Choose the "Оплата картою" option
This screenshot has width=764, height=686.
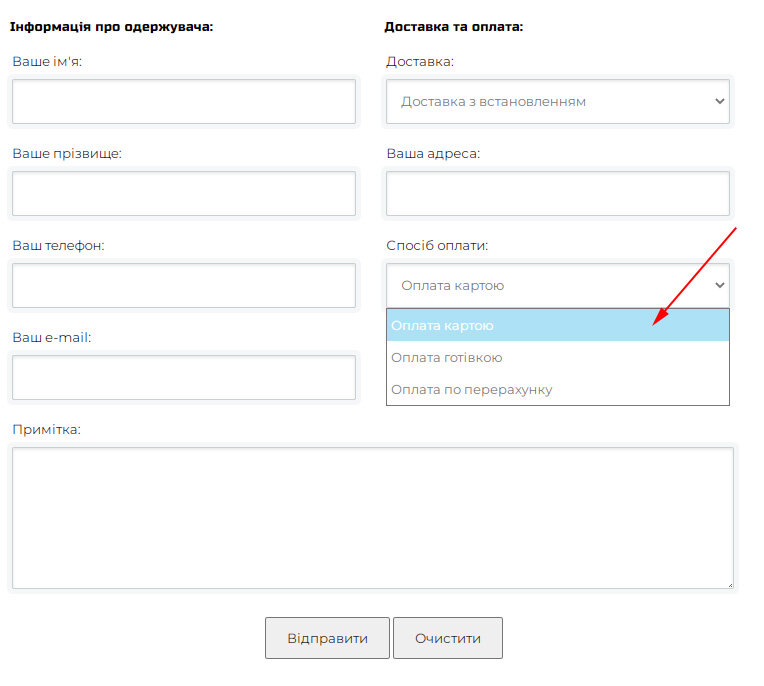557,326
